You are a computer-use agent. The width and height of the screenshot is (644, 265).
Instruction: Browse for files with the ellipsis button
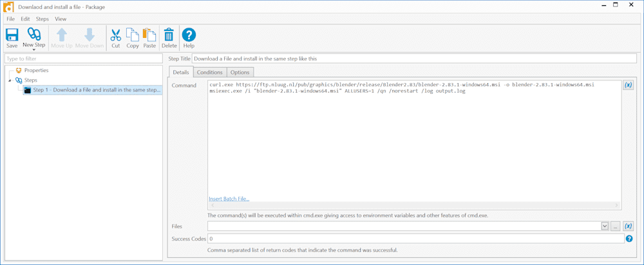pyautogui.click(x=615, y=226)
